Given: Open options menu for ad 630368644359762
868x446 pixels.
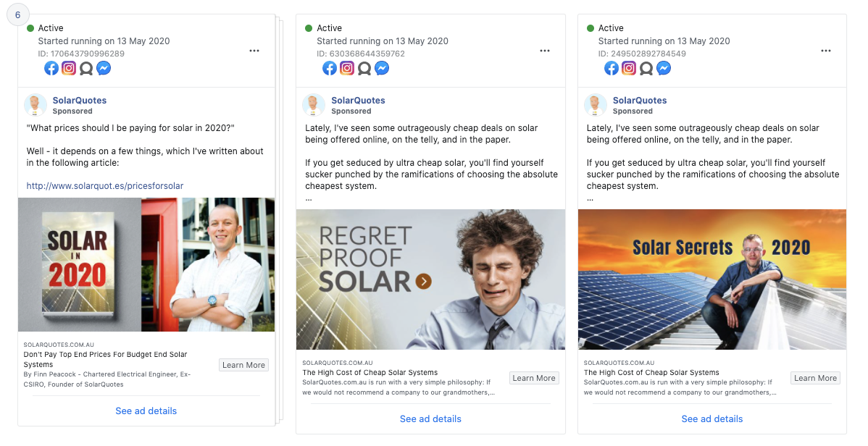Looking at the screenshot, I should coord(545,51).
